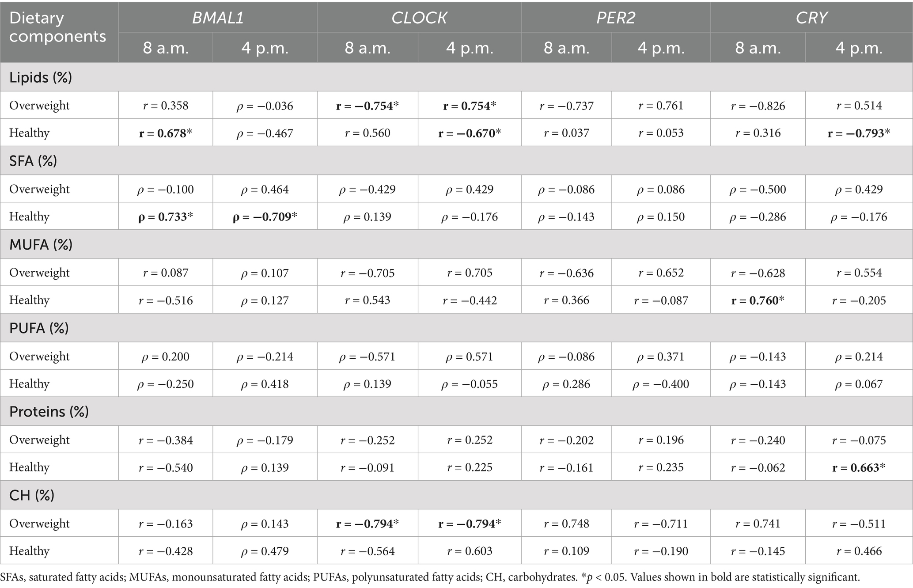913x588 pixels.
Task: Click the CLOCK column header
Action: (x=419, y=18)
